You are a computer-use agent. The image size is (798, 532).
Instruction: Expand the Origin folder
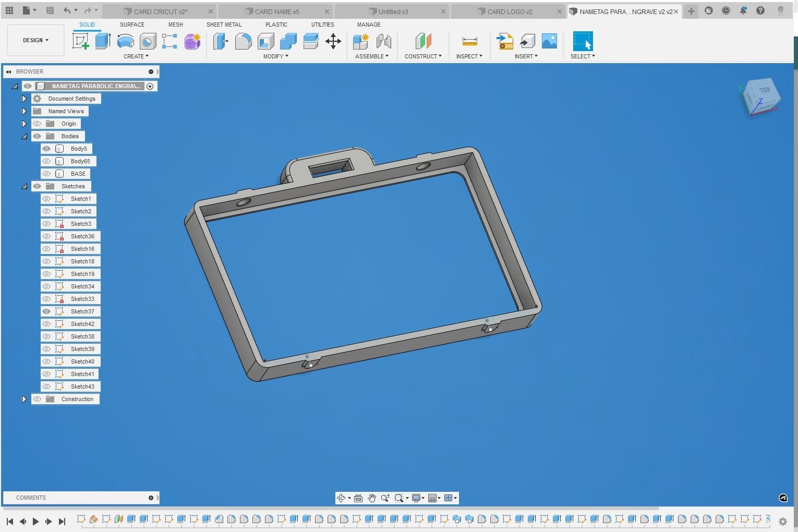pyautogui.click(x=24, y=124)
